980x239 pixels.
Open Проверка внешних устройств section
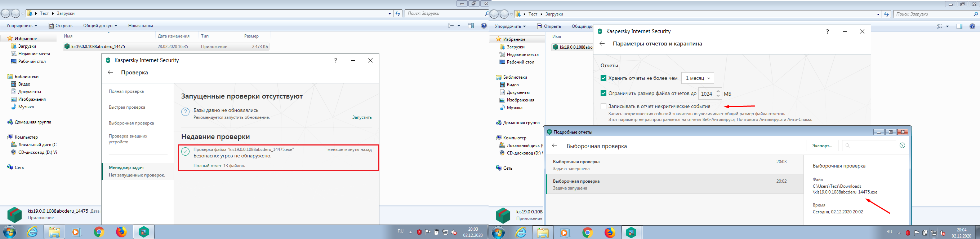pos(128,139)
